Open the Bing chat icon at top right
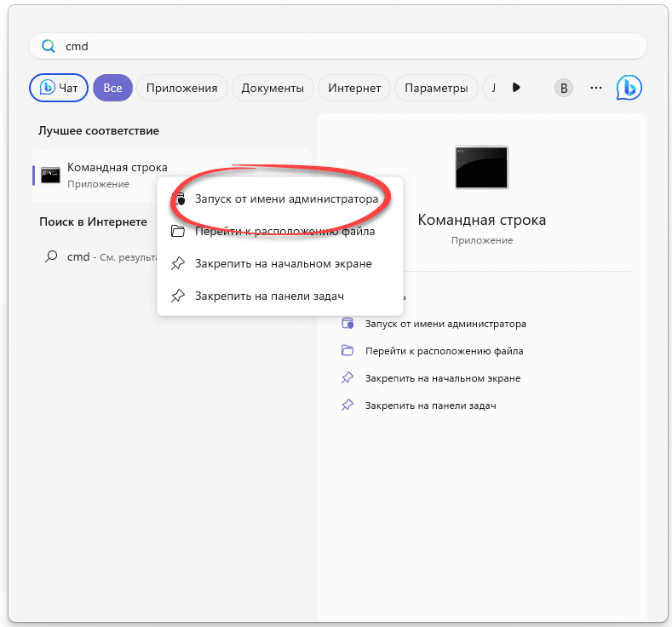The width and height of the screenshot is (672, 627). tap(629, 88)
